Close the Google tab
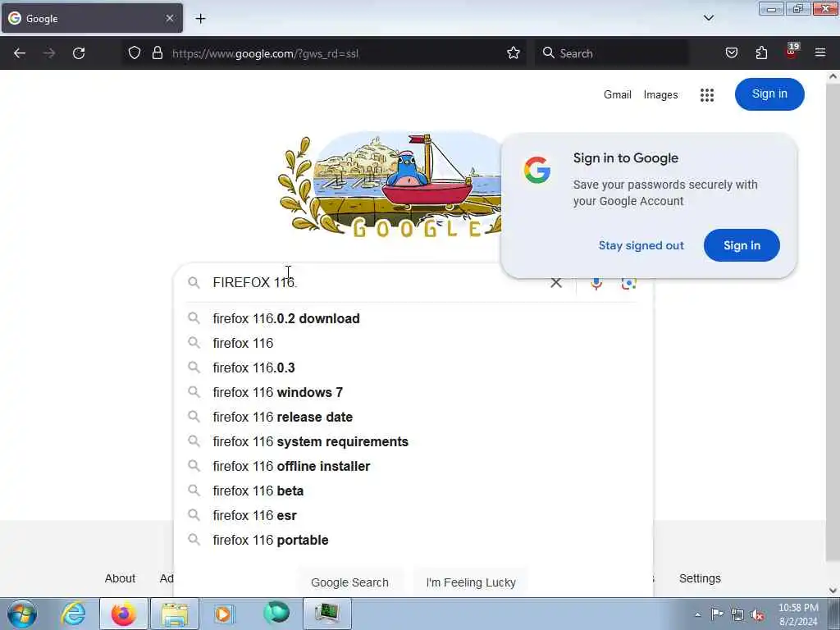The image size is (840, 630). [170, 18]
